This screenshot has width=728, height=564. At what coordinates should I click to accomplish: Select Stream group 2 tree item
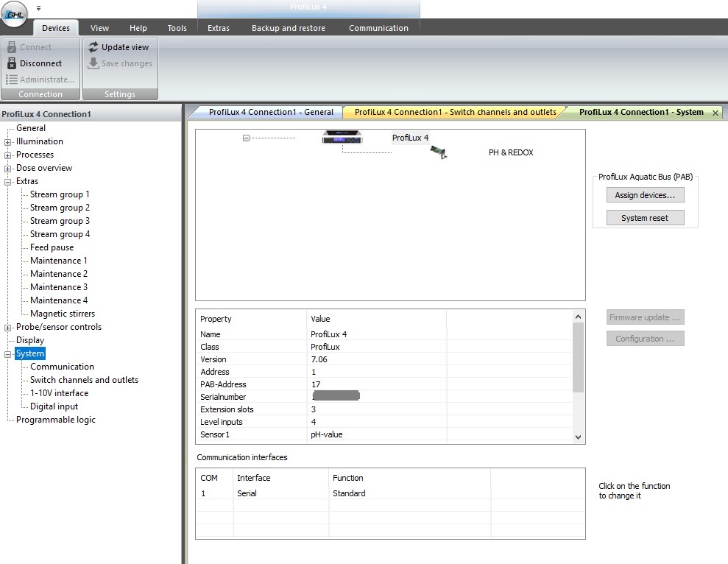60,208
